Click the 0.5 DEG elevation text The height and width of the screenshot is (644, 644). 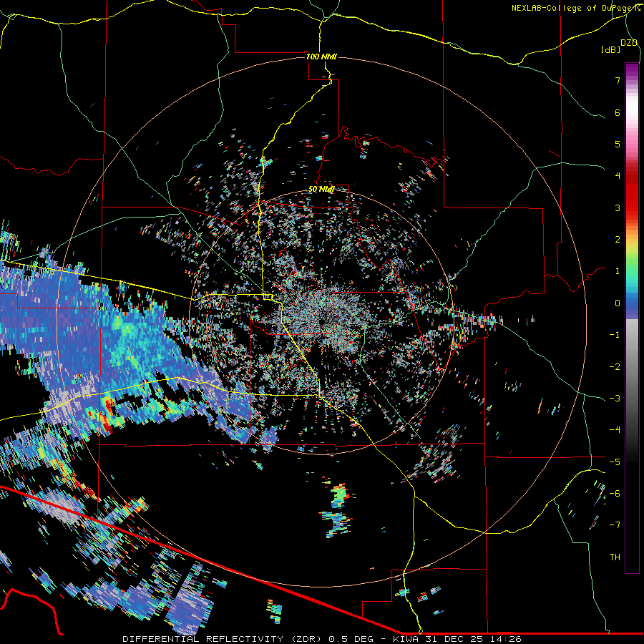pyautogui.click(x=351, y=639)
